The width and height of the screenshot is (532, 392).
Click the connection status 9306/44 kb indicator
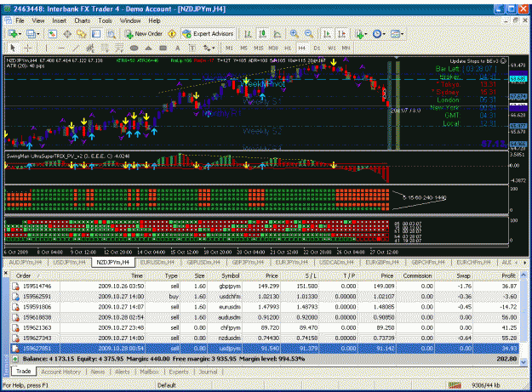pyautogui.click(x=485, y=385)
